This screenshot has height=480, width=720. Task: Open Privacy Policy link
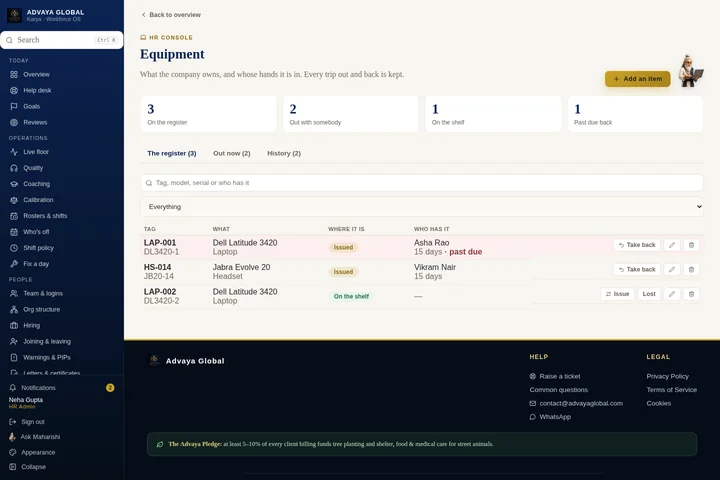(668, 376)
